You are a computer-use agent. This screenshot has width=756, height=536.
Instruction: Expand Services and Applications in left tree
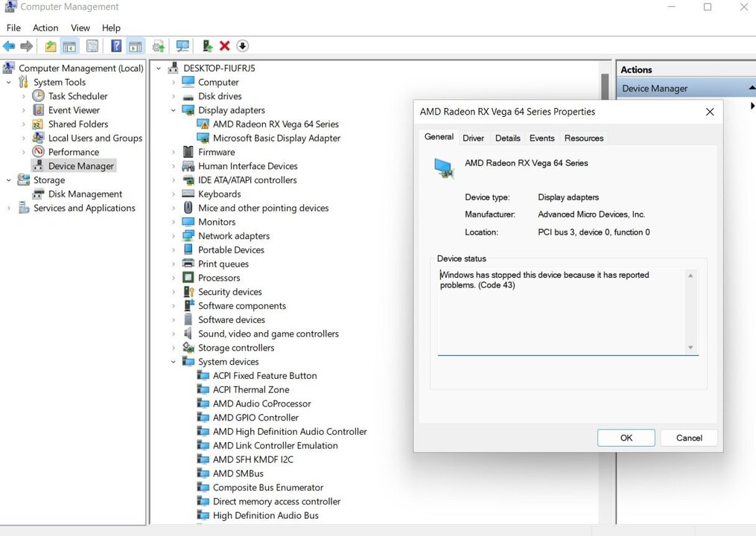[9, 208]
